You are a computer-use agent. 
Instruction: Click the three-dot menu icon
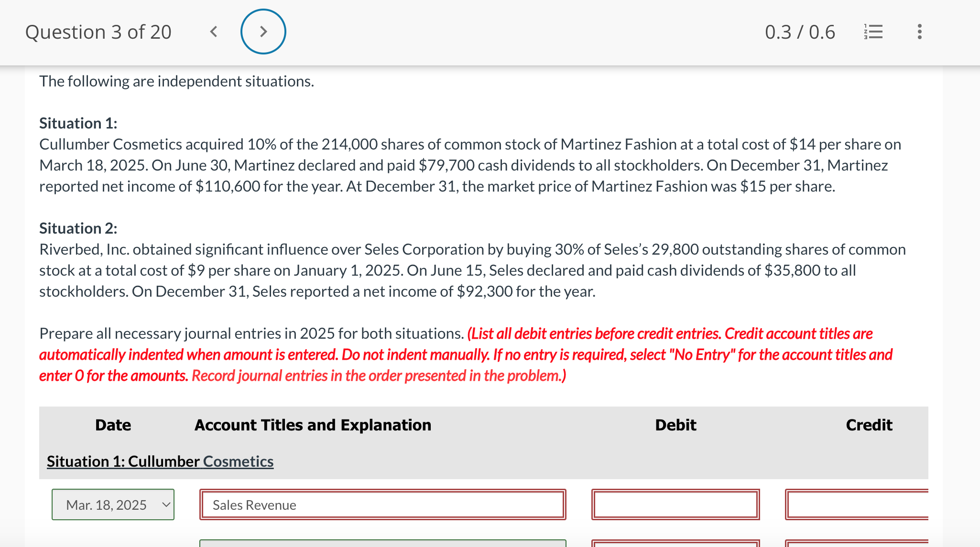coord(919,32)
